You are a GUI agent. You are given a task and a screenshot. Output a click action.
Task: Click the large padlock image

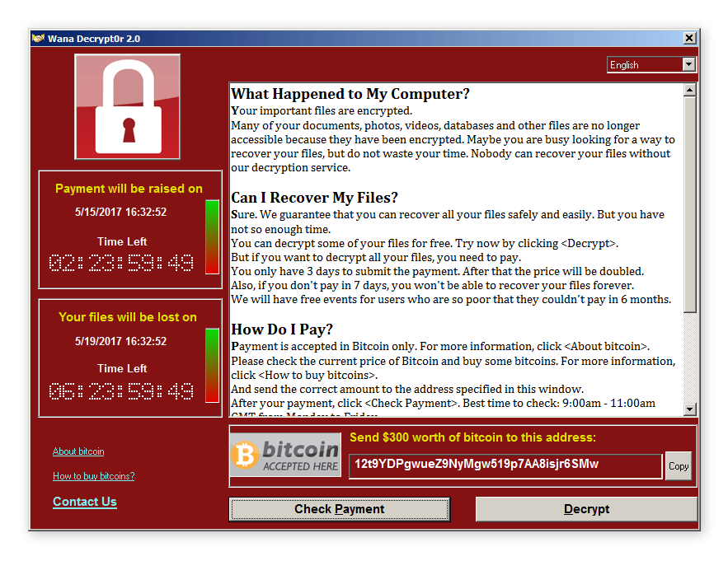[x=127, y=107]
